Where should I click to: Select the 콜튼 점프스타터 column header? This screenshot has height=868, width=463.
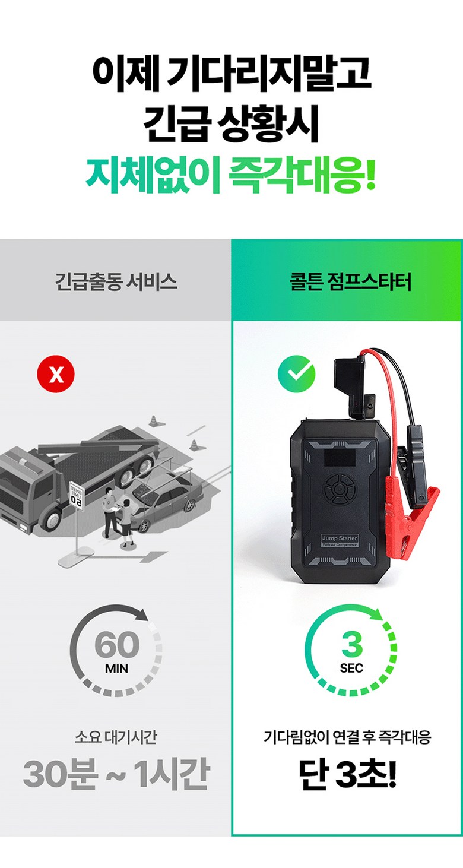click(347, 281)
